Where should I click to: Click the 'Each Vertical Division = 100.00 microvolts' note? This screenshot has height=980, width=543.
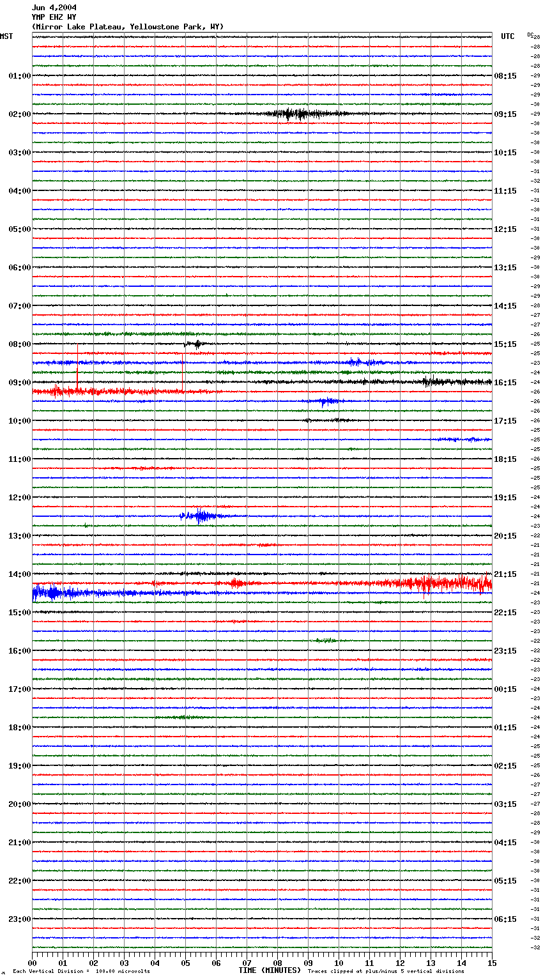[x=81, y=971]
